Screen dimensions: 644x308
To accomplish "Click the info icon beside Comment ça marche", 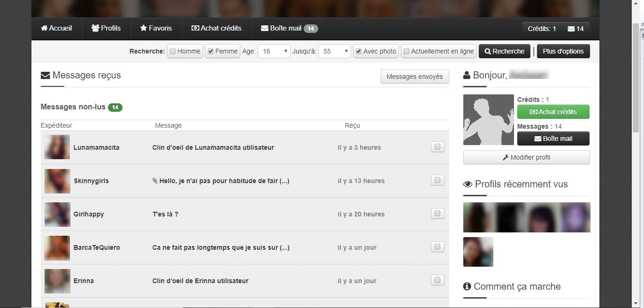I will [467, 286].
